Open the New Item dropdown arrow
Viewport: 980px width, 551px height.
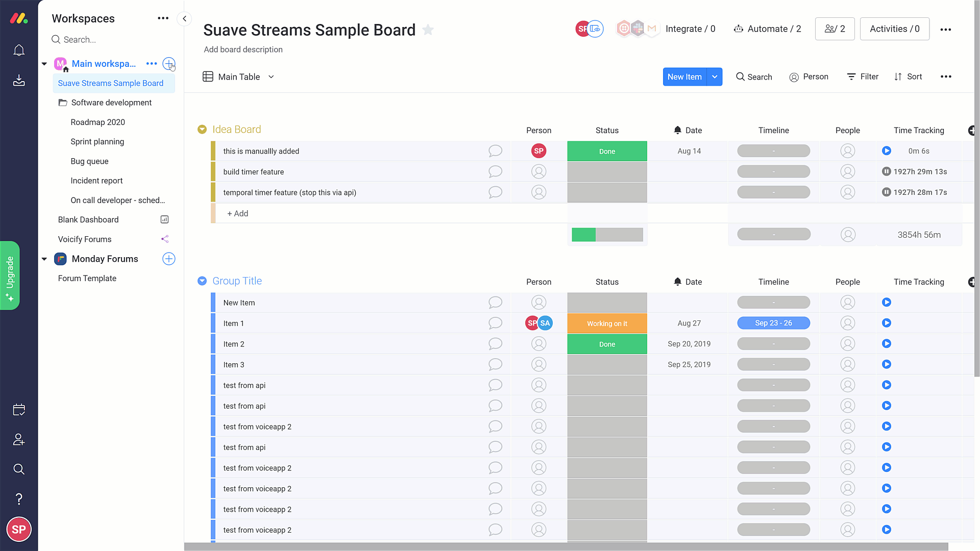[715, 77]
